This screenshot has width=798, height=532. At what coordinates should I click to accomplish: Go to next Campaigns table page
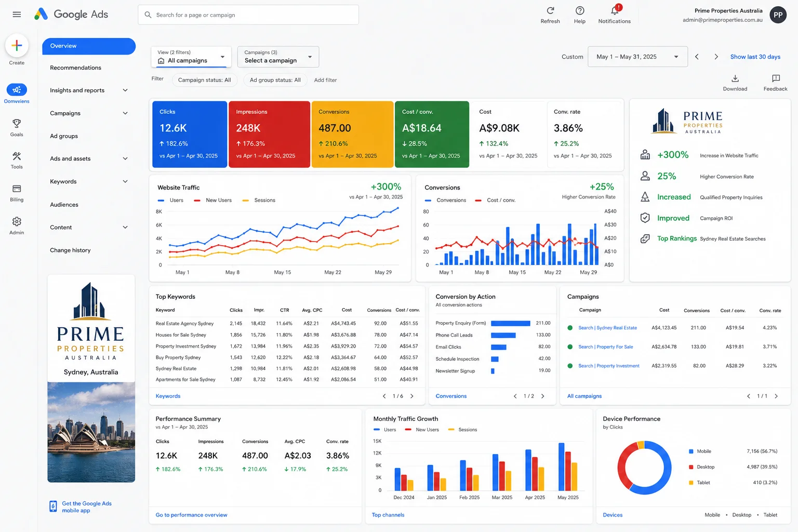tap(776, 396)
